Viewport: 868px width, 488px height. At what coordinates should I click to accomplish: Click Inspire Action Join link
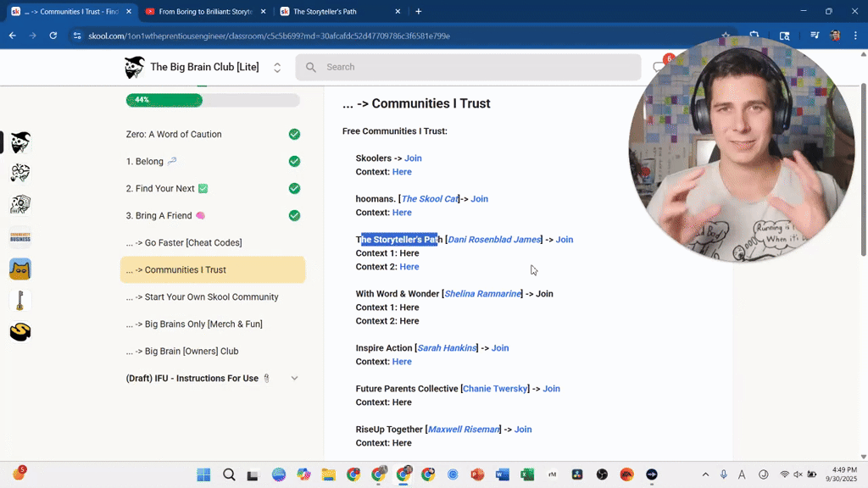(500, 347)
